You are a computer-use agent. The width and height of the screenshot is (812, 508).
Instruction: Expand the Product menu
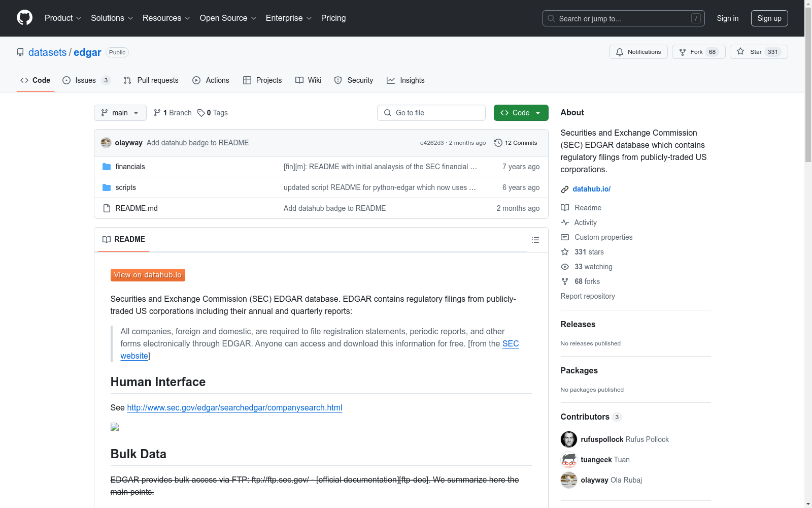(63, 18)
